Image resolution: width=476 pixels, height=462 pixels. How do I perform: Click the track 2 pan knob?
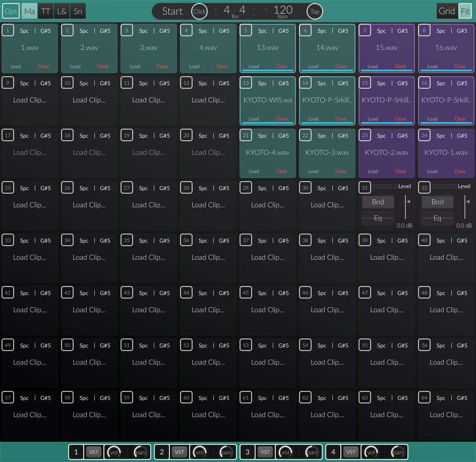[227, 452]
